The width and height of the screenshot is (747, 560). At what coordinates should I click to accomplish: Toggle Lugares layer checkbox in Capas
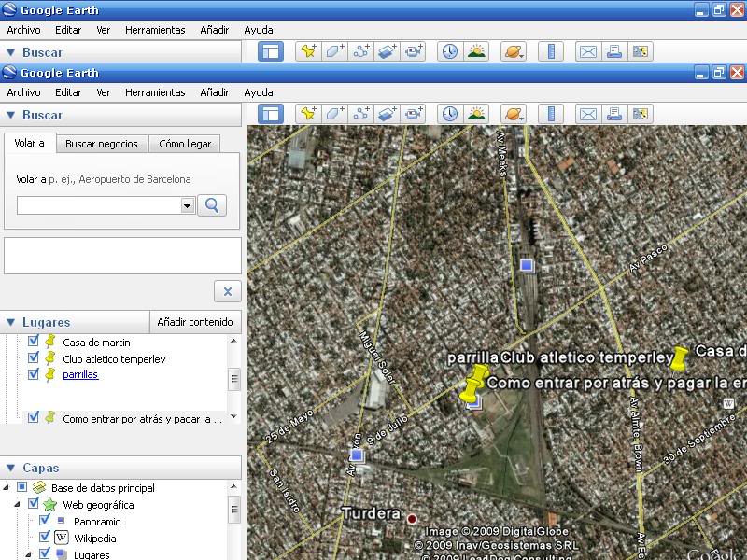pyautogui.click(x=45, y=553)
